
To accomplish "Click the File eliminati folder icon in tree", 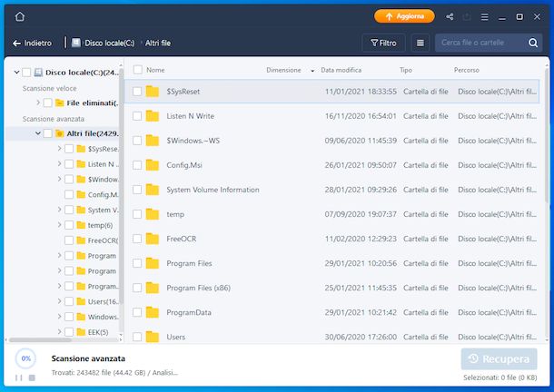I will click(60, 103).
